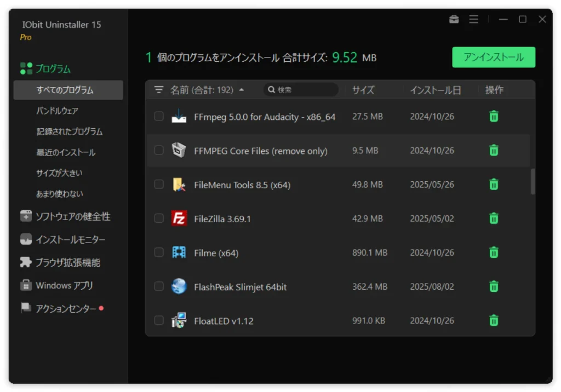
Task: Select すべてのプログラム in sidebar
Action: pyautogui.click(x=68, y=90)
